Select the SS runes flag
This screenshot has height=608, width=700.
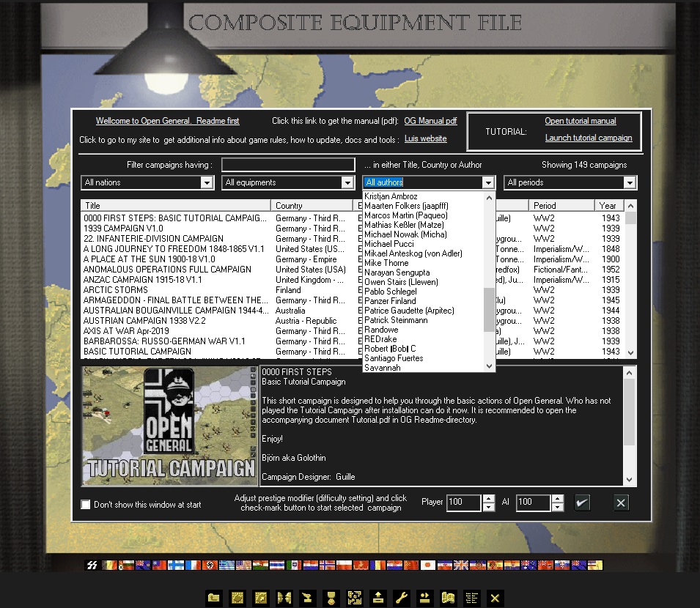pos(92,566)
